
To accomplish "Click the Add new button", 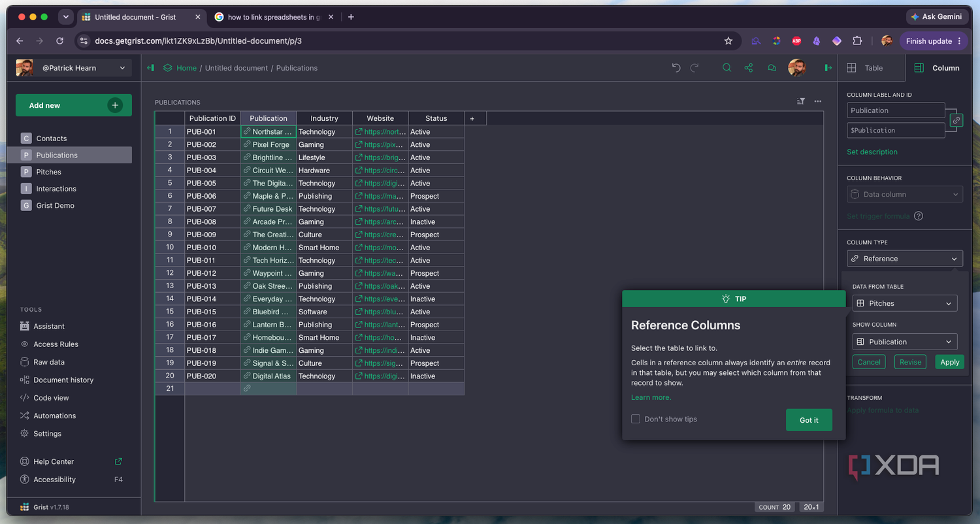I will tap(74, 105).
